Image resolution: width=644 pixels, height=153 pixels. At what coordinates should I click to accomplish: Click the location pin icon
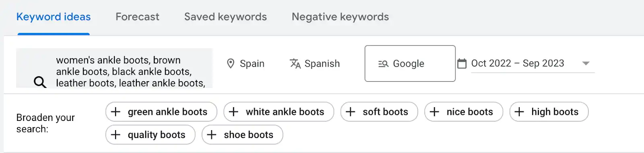[x=231, y=63]
